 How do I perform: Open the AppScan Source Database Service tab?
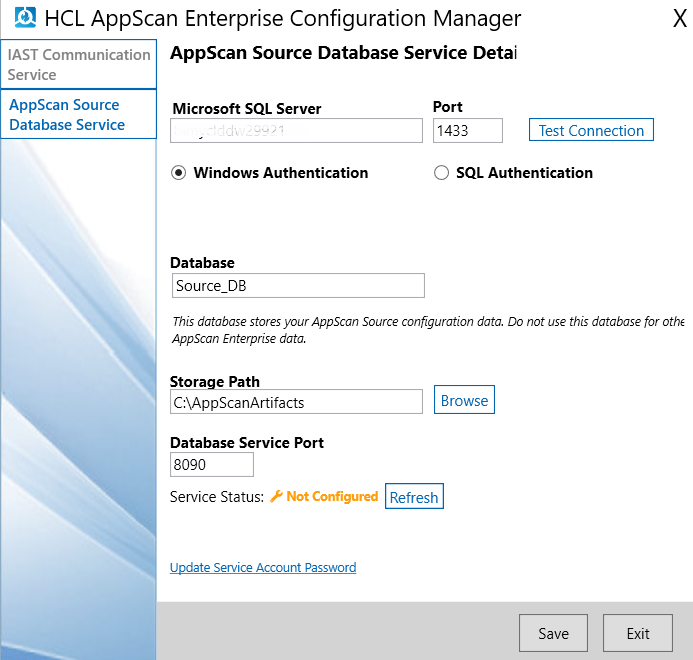tap(79, 115)
